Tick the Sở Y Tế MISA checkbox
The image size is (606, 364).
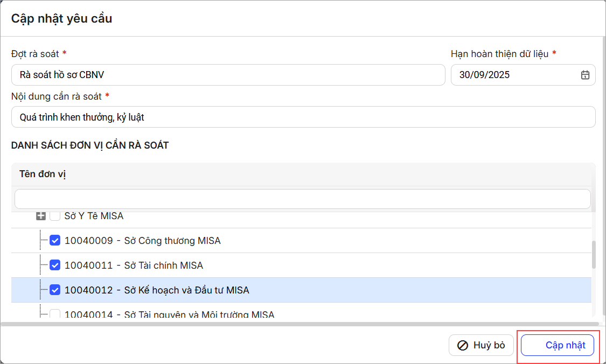55,216
